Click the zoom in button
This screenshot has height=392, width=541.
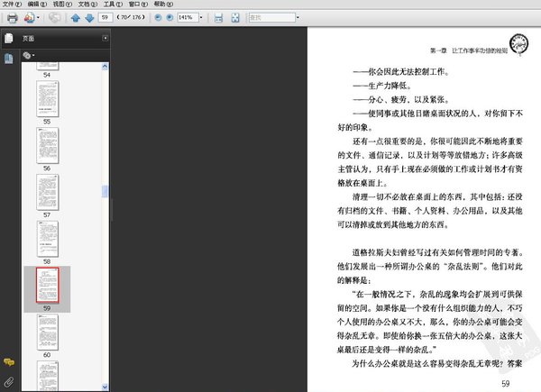170,17
